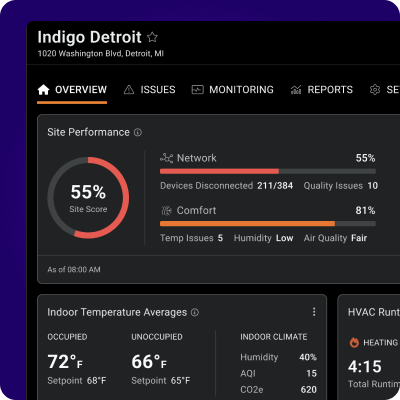The width and height of the screenshot is (400, 400).
Task: Click the warning triangle Issues icon
Action: click(129, 90)
